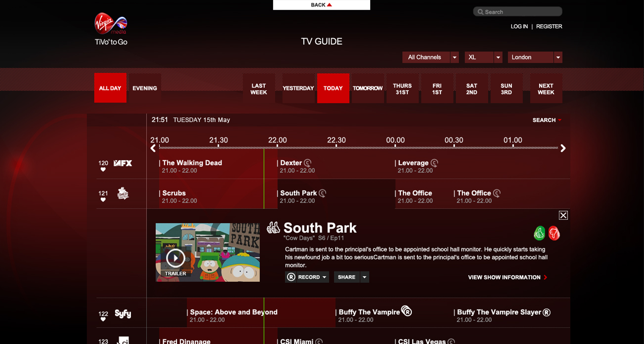Select the FRI 1ST tab
The width and height of the screenshot is (644, 344).
tap(437, 89)
